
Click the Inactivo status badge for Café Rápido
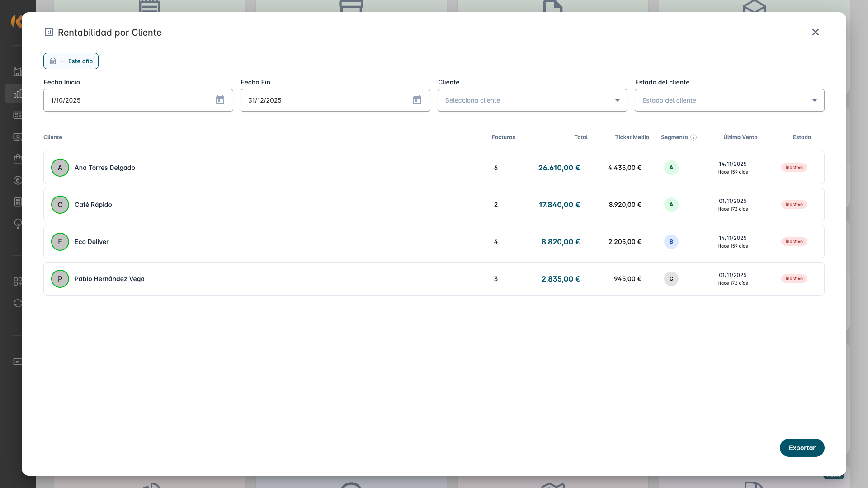794,205
